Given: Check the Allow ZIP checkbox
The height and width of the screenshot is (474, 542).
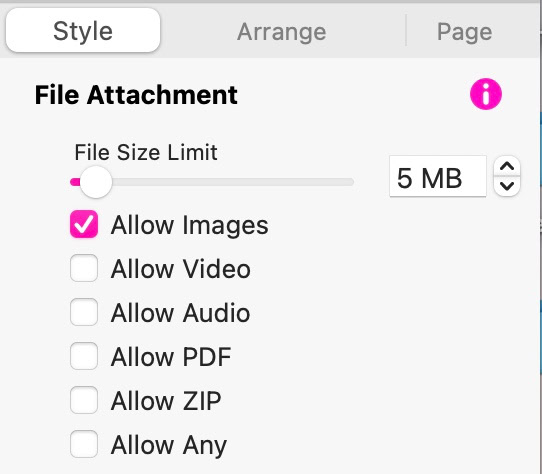Looking at the screenshot, I should coord(84,400).
